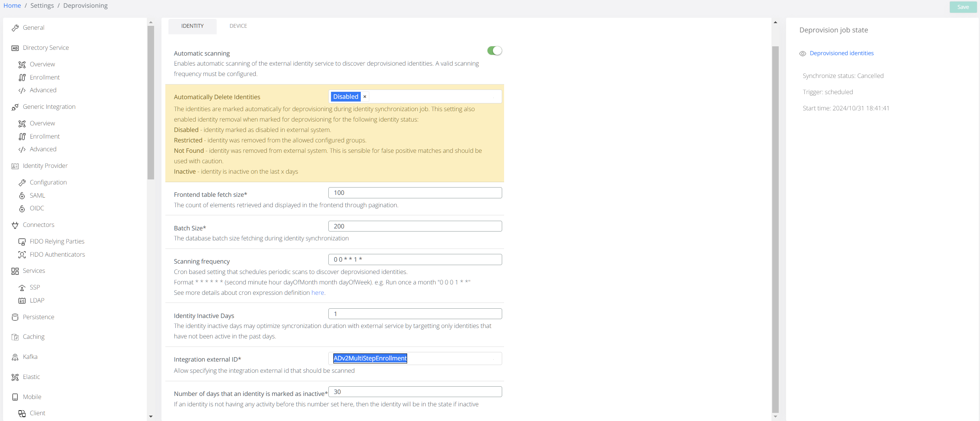Image resolution: width=980 pixels, height=421 pixels.
Task: Open the cron expression 'here' link
Action: click(318, 293)
